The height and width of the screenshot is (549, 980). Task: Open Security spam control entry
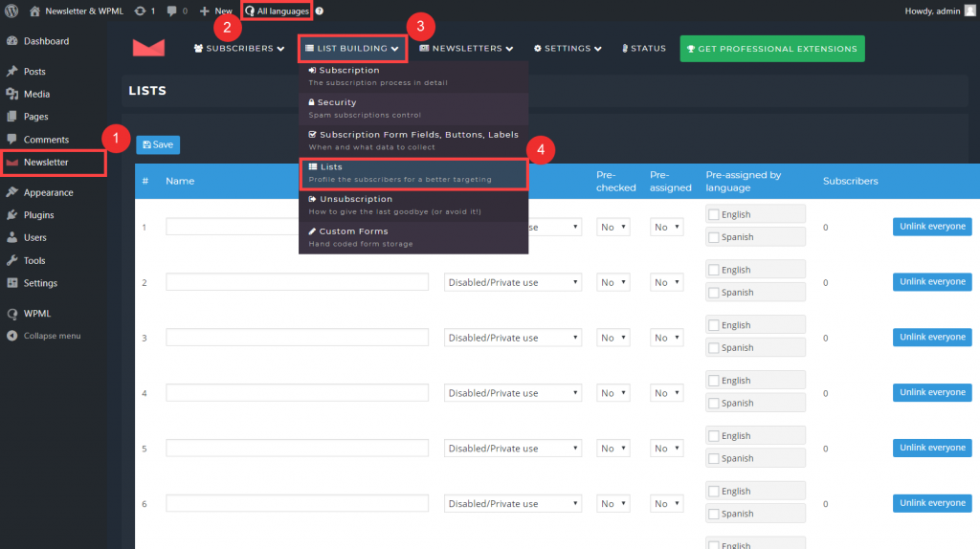tap(413, 109)
